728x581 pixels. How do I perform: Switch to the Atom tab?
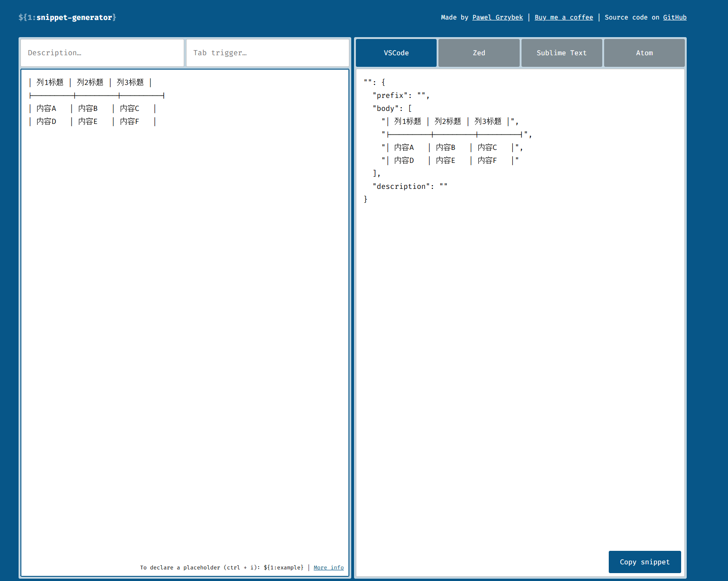click(x=644, y=53)
